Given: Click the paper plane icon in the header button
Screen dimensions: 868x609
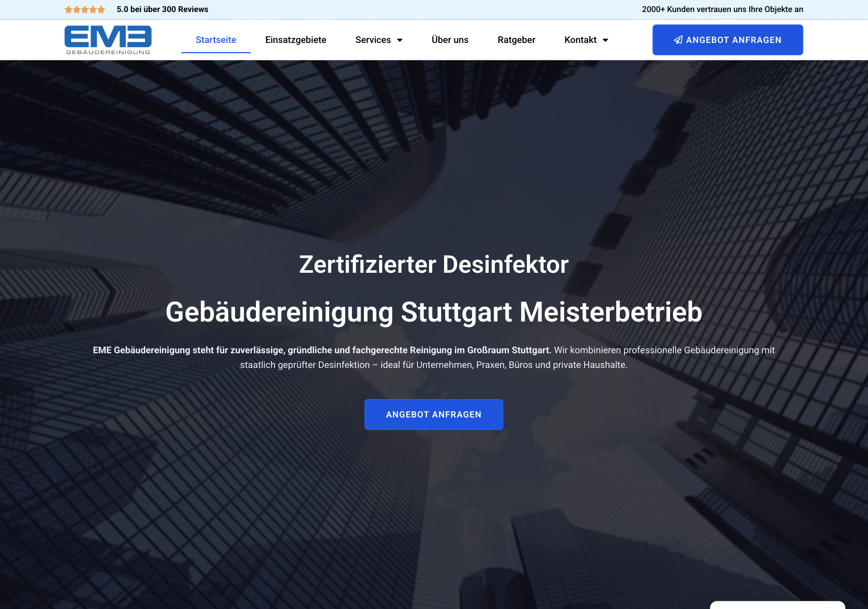Looking at the screenshot, I should click(678, 39).
